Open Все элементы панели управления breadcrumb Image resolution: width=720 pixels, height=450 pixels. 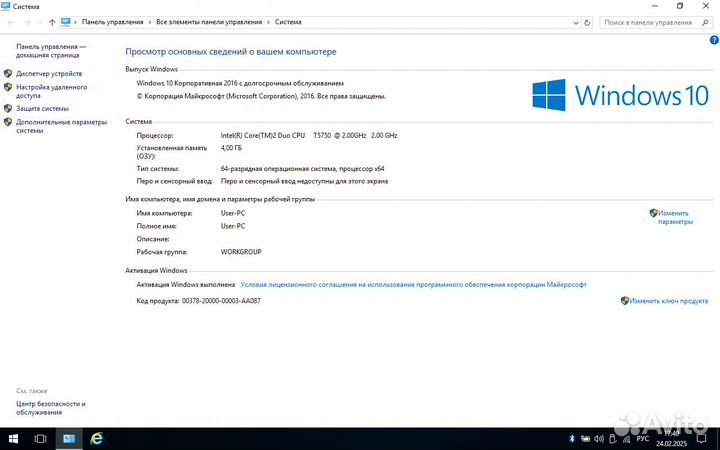coord(209,22)
